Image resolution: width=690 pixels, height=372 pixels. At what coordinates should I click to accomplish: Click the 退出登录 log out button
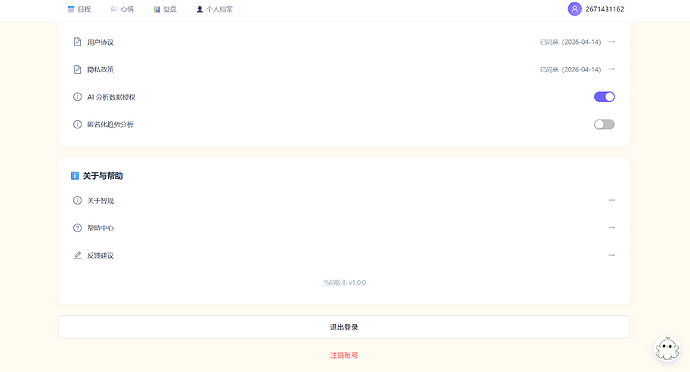tap(344, 327)
